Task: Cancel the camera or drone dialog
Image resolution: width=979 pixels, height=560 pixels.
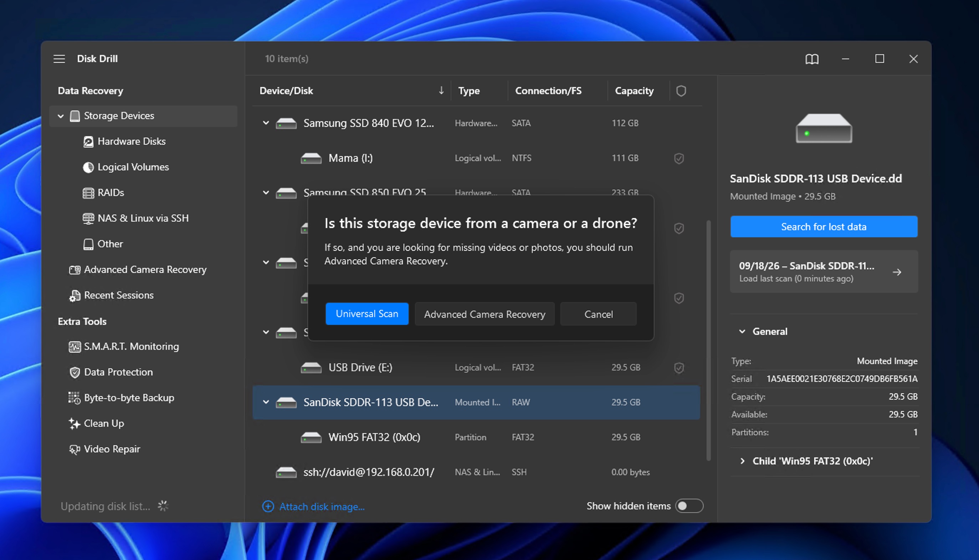Action: (598, 314)
